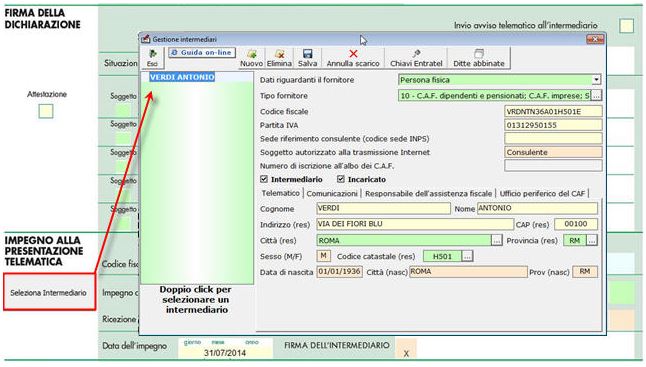Toggle Invio avviso telematico all'intermediario checkbox
Screen dimensions: 646x367
[626, 26]
